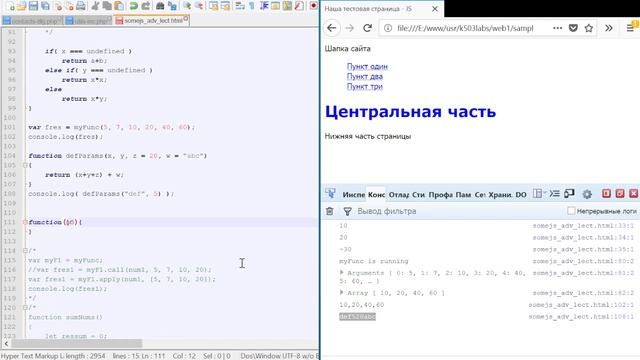Screen dimensions: 640x360
Task: Bookmark the page with the star icon
Action: click(589, 28)
